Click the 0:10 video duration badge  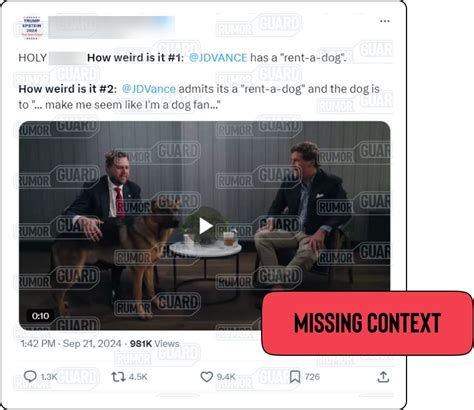tap(40, 316)
